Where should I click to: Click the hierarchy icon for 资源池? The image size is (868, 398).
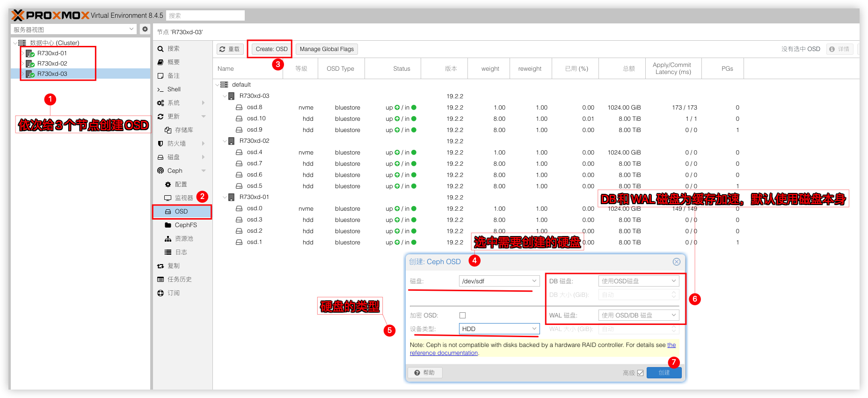168,239
